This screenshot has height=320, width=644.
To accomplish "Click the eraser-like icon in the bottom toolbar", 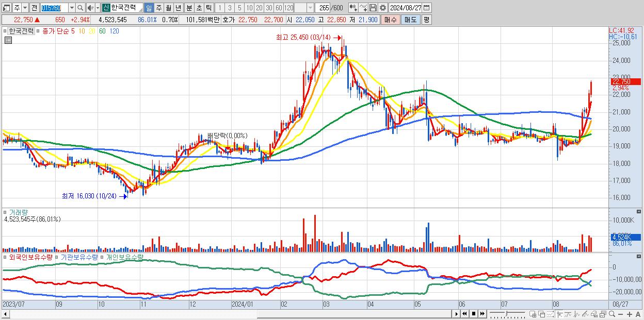I will point(594,314).
